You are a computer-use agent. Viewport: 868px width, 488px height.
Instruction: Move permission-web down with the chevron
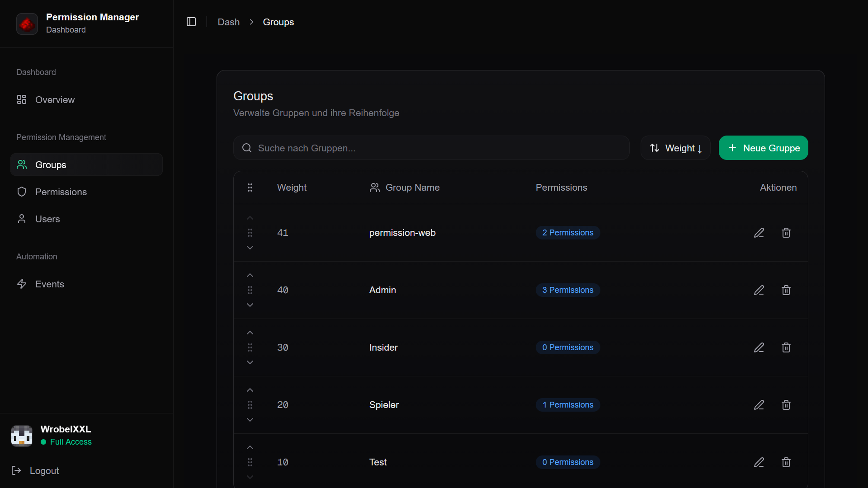point(250,247)
